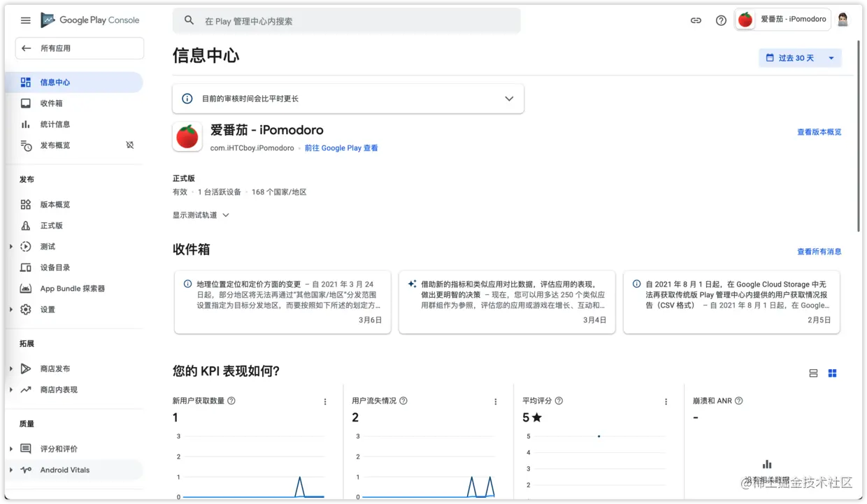Image resolution: width=867 pixels, height=504 pixels.
Task: Click the 商店发布 play triangle icon
Action: (x=26, y=369)
